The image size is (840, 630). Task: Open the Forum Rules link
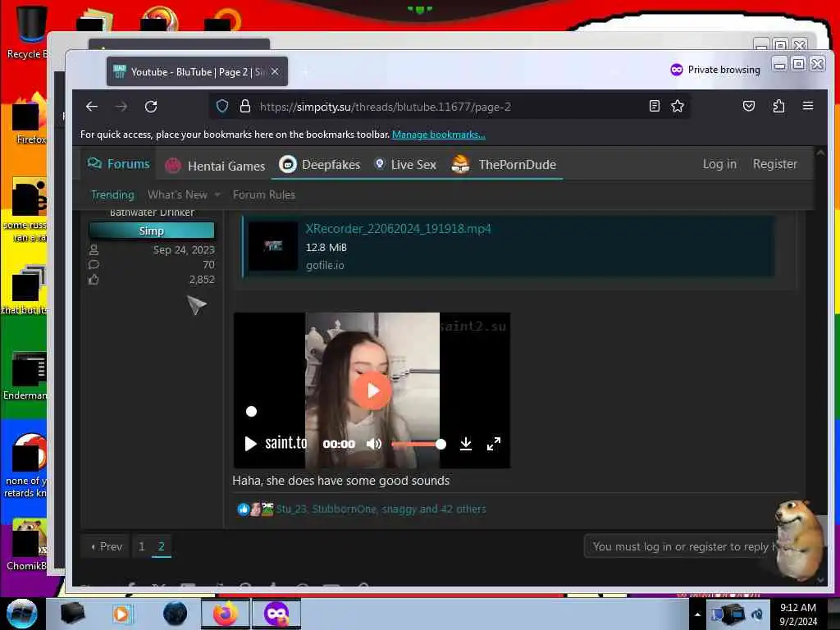click(264, 194)
